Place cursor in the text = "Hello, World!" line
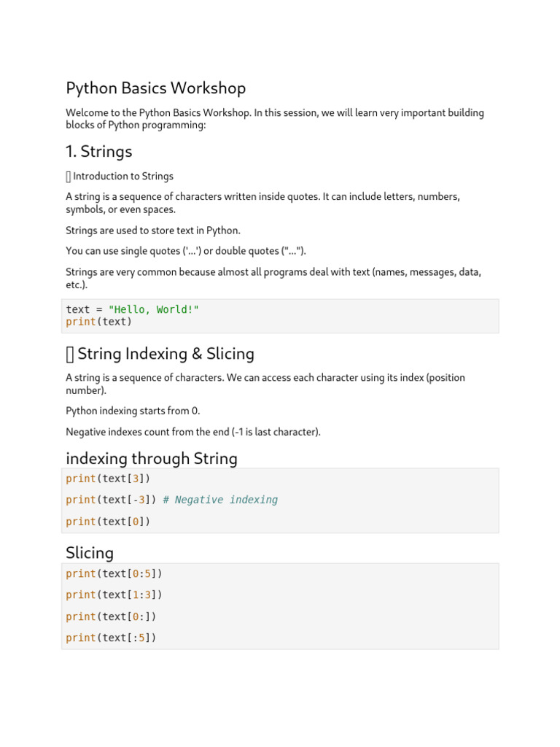The height and width of the screenshot is (747, 560). point(132,310)
